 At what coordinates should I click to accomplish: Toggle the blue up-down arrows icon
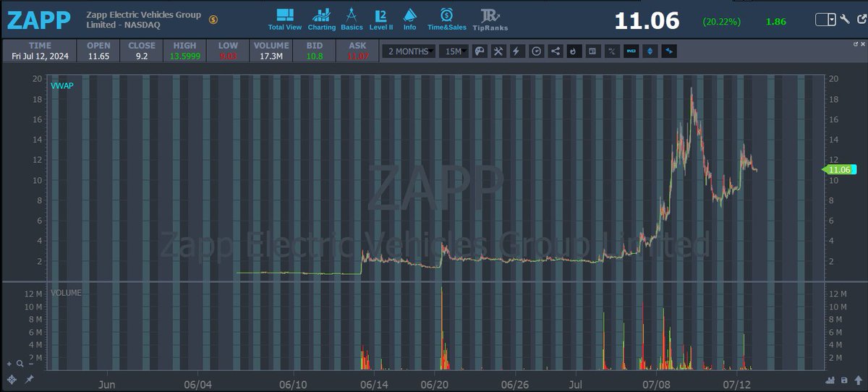click(650, 51)
